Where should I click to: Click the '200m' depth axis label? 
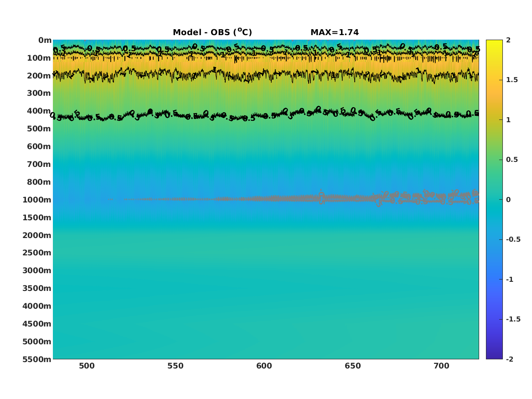point(39,76)
